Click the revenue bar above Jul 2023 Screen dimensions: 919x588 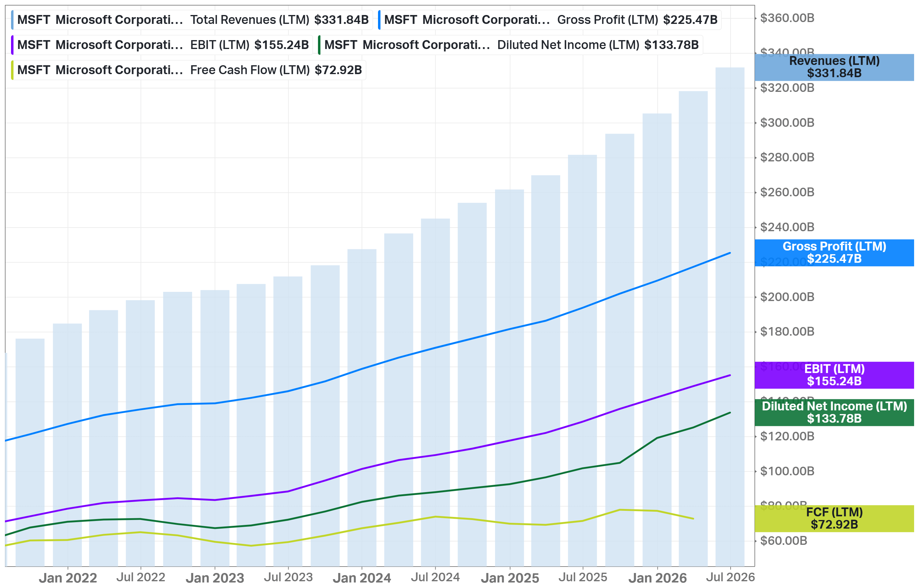pos(288,421)
